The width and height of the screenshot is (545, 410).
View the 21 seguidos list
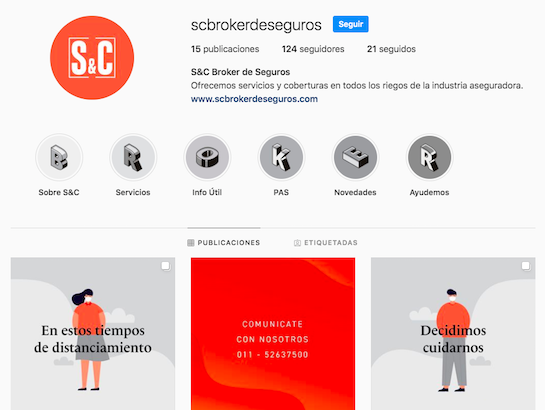[x=391, y=49]
